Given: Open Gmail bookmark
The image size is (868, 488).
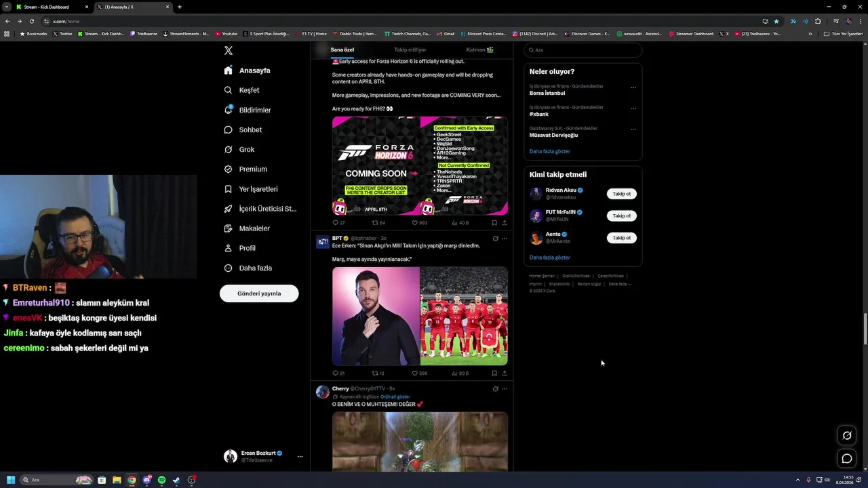Looking at the screenshot, I should coord(446,34).
